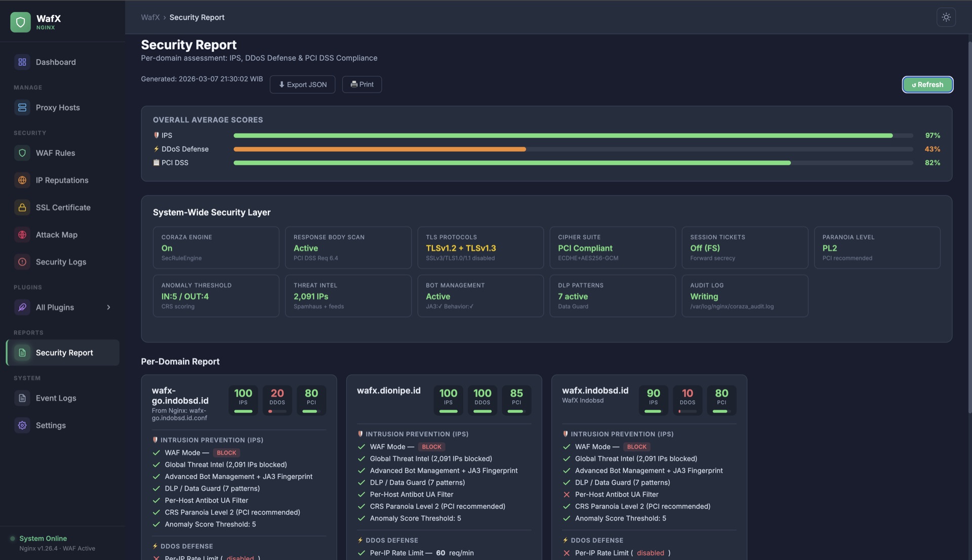The image size is (972, 560).
Task: Click the Export JSON button
Action: (x=302, y=84)
